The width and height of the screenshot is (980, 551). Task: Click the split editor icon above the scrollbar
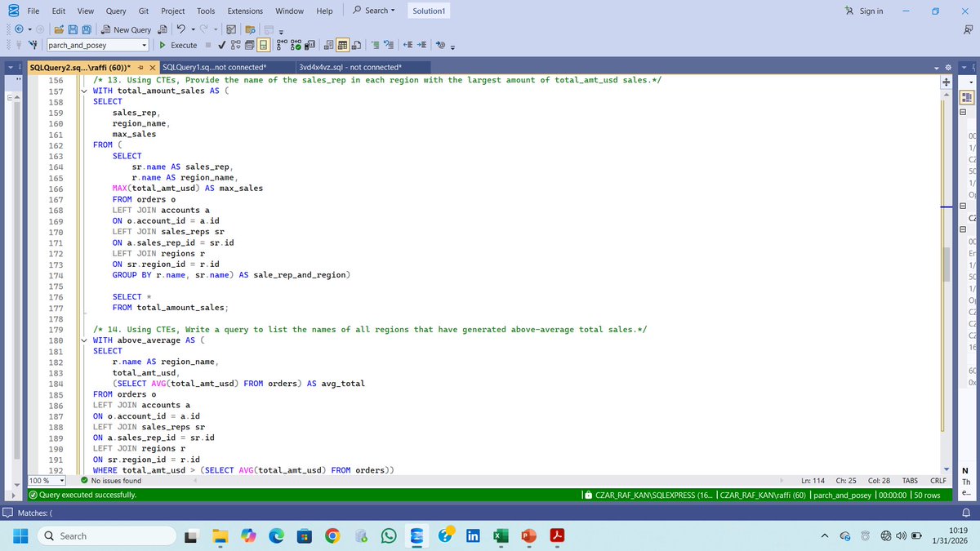tap(947, 81)
